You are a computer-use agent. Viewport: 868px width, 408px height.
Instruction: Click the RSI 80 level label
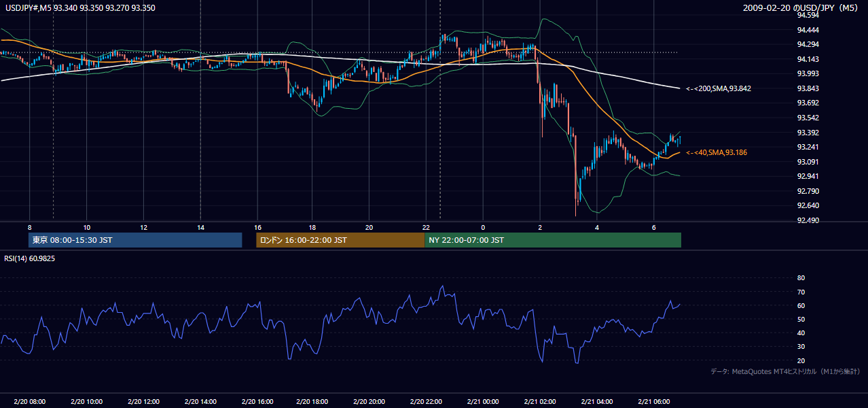coord(801,278)
